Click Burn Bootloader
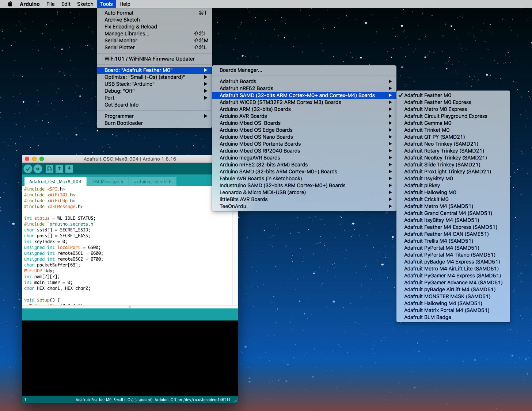 pyautogui.click(x=123, y=123)
